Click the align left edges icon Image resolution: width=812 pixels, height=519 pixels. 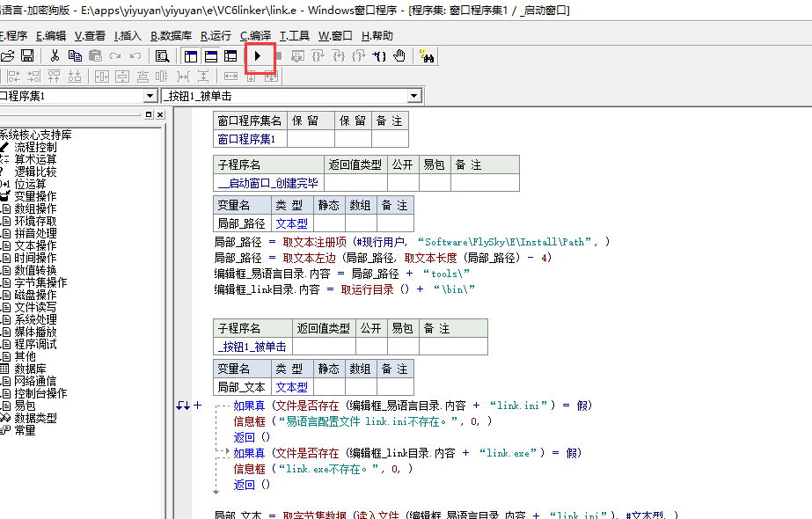(x=14, y=77)
